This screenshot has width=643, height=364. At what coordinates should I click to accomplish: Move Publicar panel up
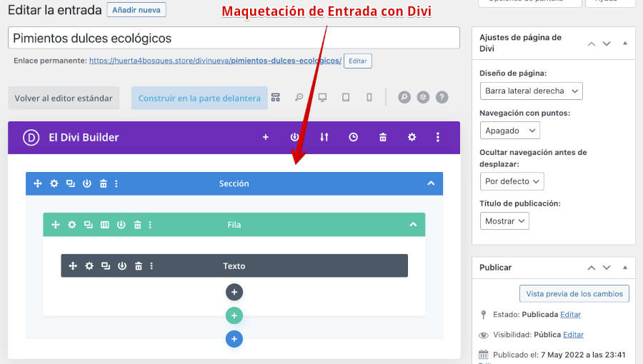592,268
